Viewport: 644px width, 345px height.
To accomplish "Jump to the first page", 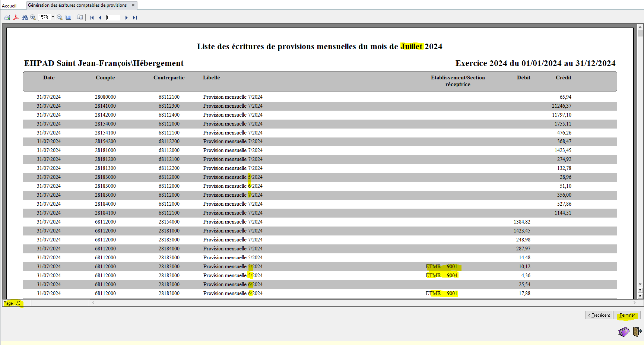I will click(x=92, y=18).
